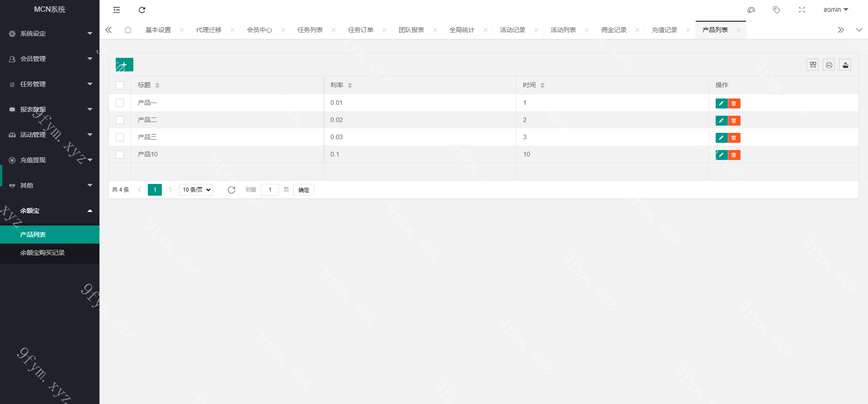The height and width of the screenshot is (404, 868).
Task: Switch to the 基本设置 tab
Action: coord(158,30)
